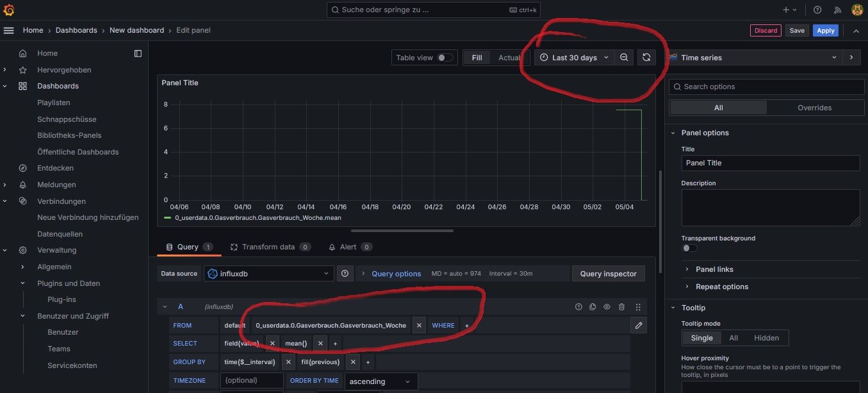Toggle the Table view switch
Viewport: 868px width, 393px height.
click(x=445, y=58)
